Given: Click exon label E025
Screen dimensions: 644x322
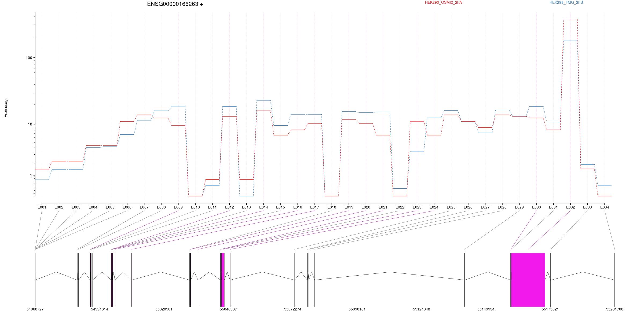Looking at the screenshot, I should (x=451, y=207).
